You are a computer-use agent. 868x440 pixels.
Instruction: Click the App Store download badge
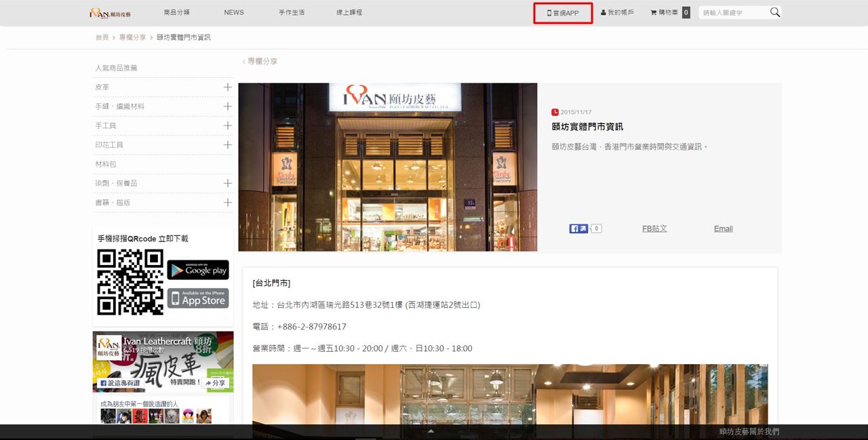coord(198,298)
